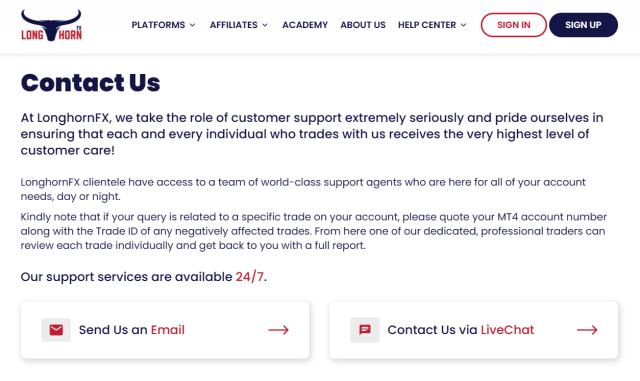Click the Sign Up button
640x381 pixels.
click(x=583, y=25)
